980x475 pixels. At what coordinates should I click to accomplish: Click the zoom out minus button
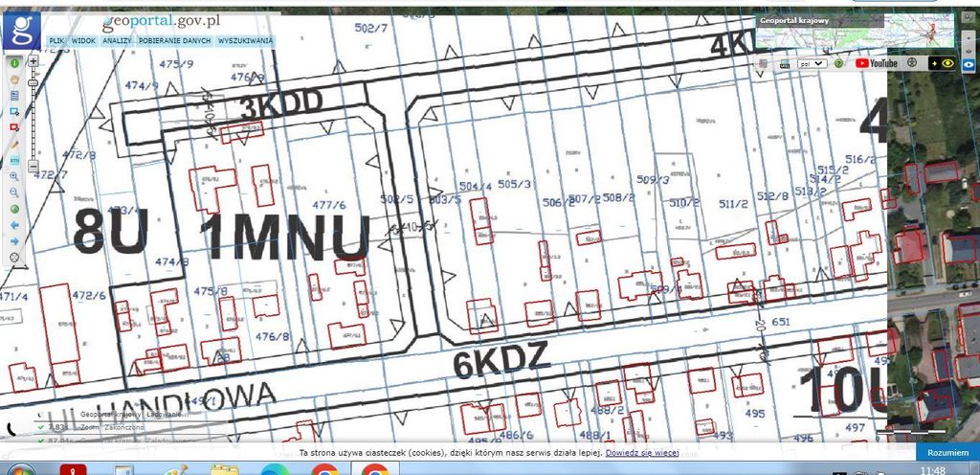pyautogui.click(x=33, y=166)
